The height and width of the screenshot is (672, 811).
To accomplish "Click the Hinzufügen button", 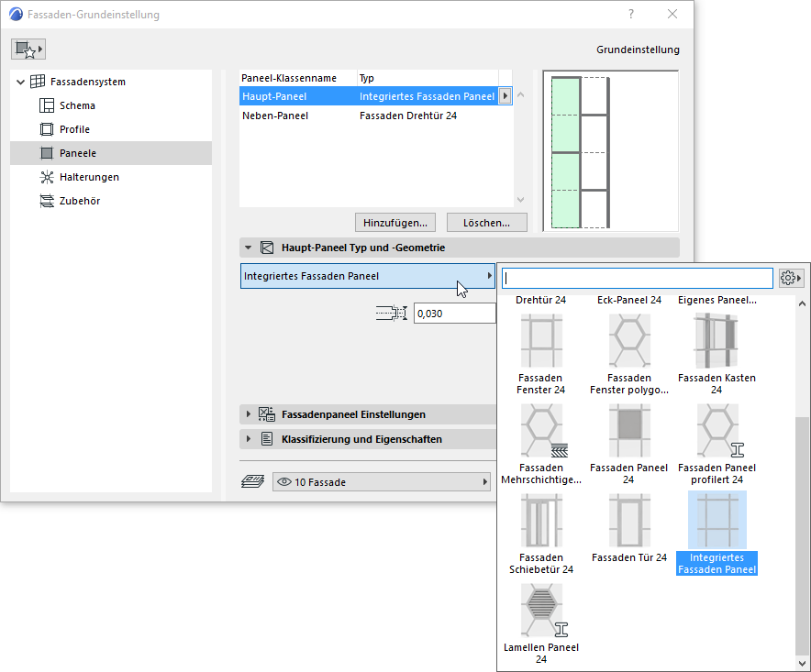I will (395, 223).
